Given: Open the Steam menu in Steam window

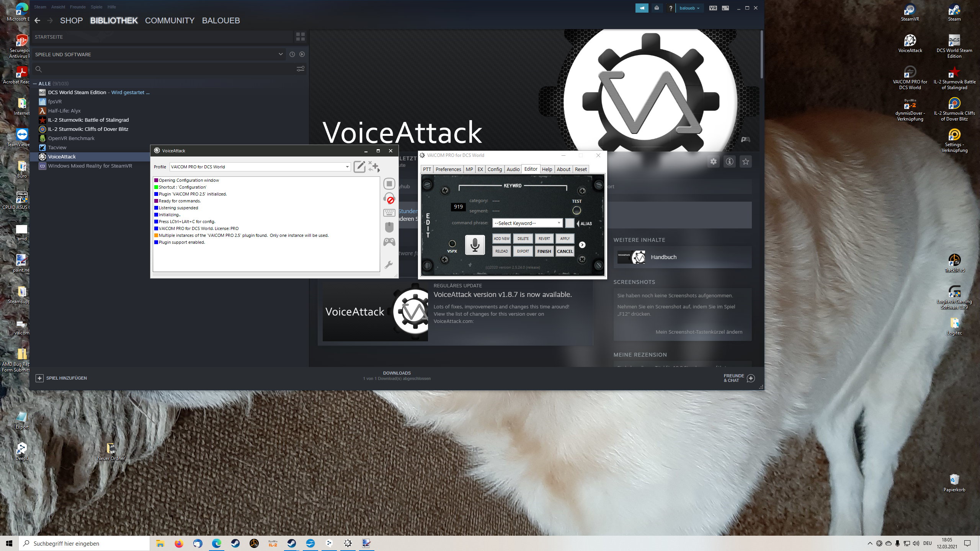Looking at the screenshot, I should click(40, 7).
